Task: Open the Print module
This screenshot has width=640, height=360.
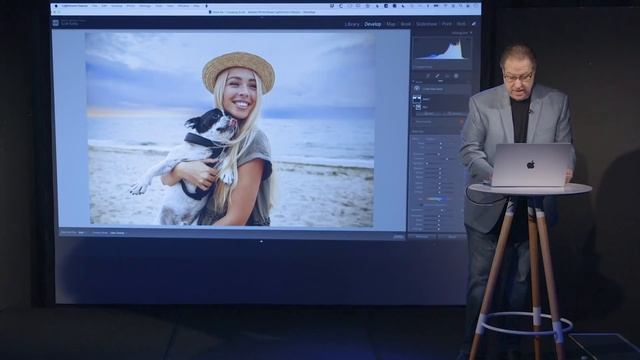Action: click(447, 24)
